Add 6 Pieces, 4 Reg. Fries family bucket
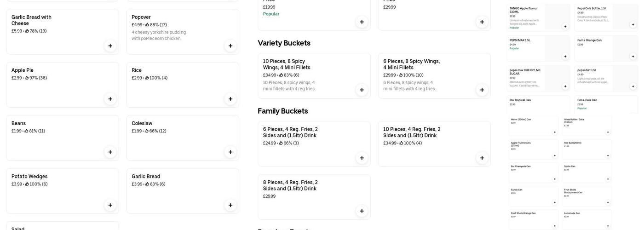644x230 pixels. (x=362, y=158)
